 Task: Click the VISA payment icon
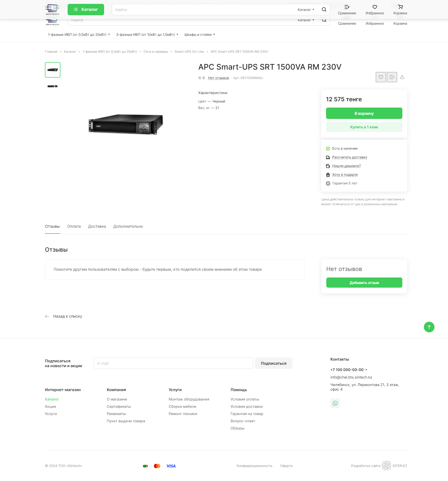coord(171,466)
